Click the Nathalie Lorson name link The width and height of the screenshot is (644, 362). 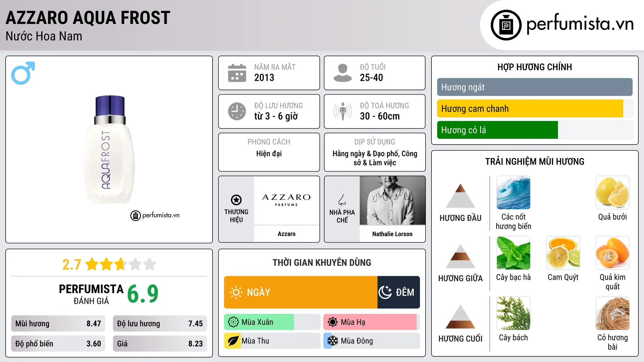coord(392,234)
